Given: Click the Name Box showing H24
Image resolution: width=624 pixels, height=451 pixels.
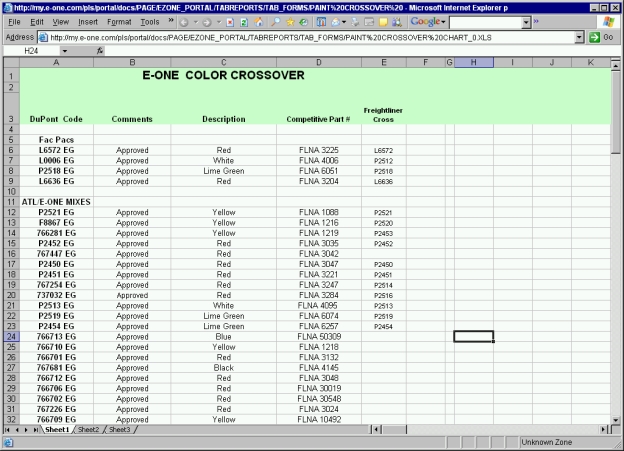Looking at the screenshot, I should (x=31, y=51).
